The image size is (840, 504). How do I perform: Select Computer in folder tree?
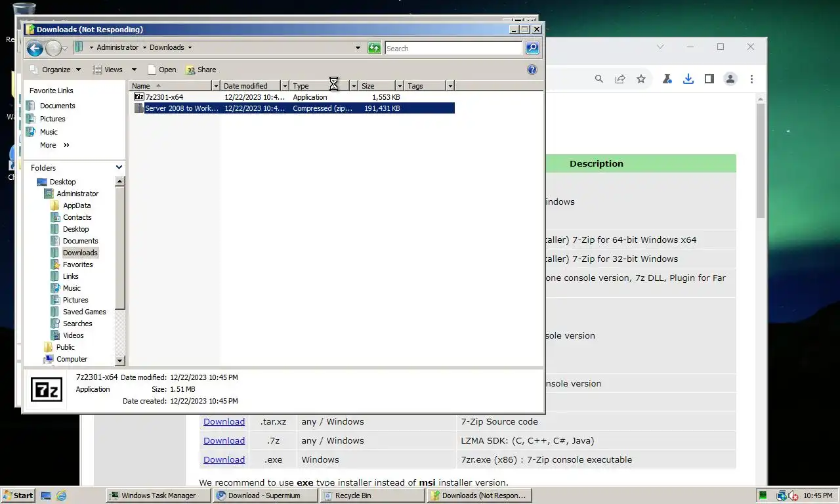coord(72,359)
